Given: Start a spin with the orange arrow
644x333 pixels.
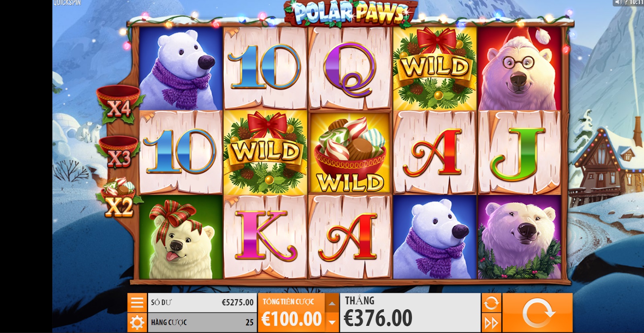Looking at the screenshot, I should click(x=537, y=312).
